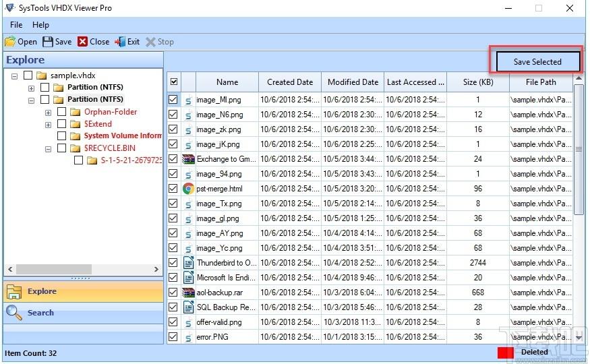Click the file icon of error.PNG
590x364 pixels.
(x=188, y=337)
